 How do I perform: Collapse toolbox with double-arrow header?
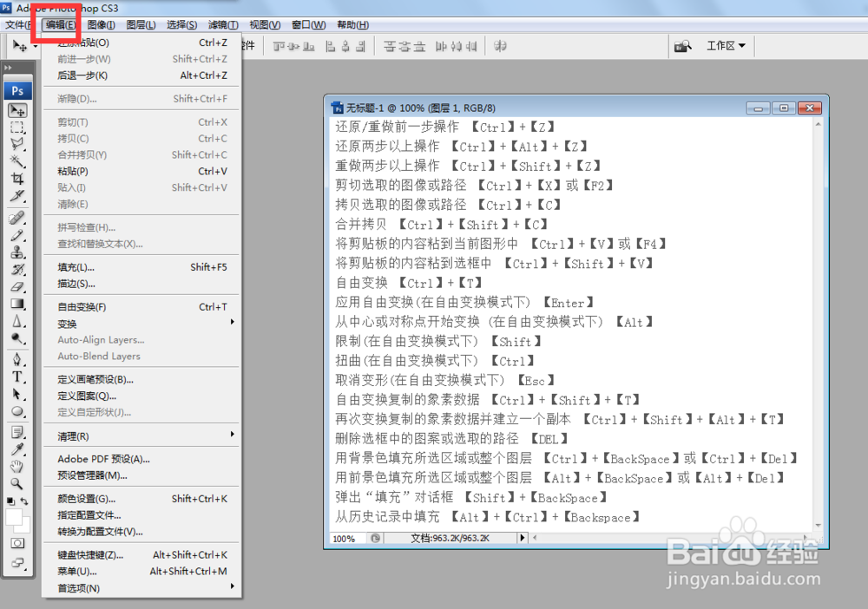point(8,68)
